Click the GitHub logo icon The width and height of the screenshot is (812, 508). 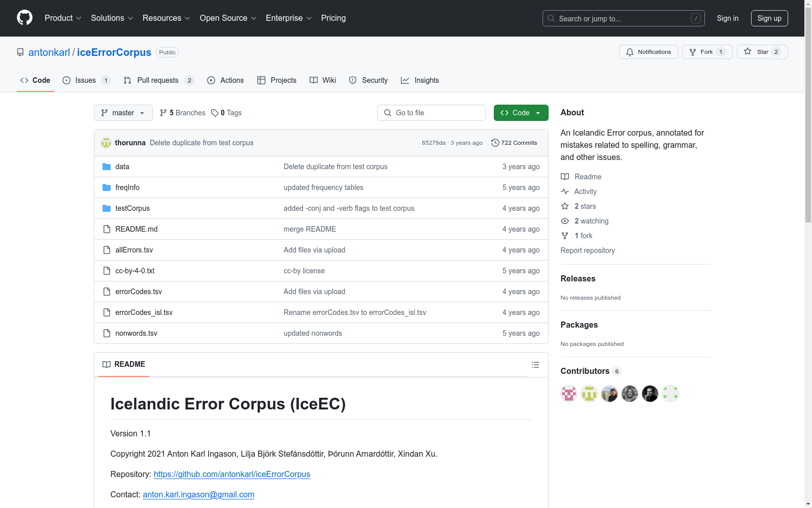24,18
